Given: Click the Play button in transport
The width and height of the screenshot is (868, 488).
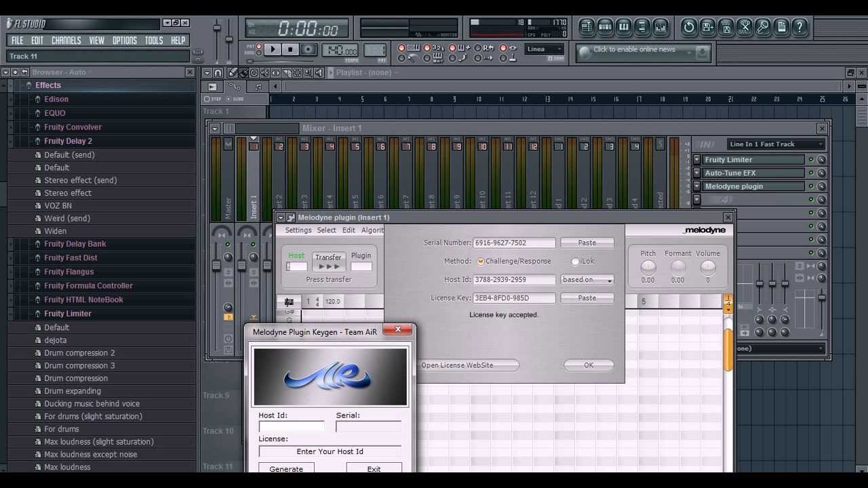Looking at the screenshot, I should click(273, 49).
